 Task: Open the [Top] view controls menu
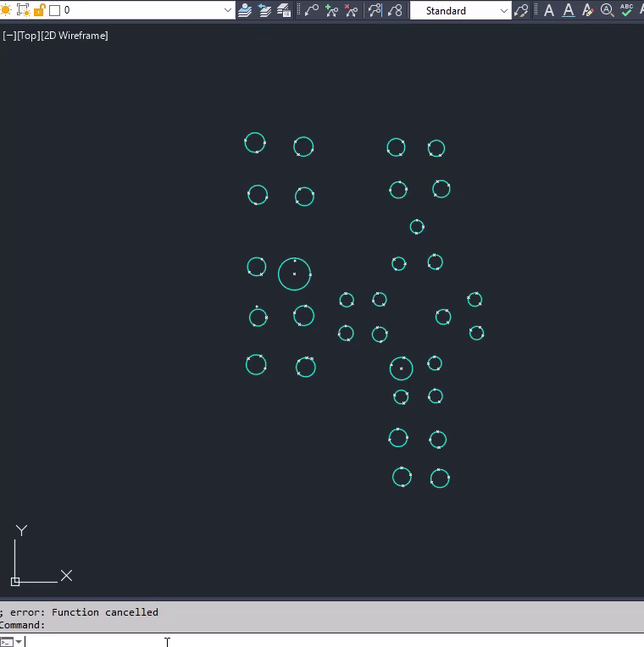(x=28, y=36)
